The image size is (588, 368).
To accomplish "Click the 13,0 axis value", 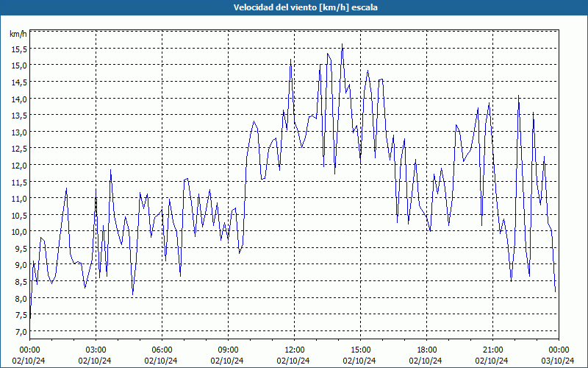I will [x=20, y=132].
